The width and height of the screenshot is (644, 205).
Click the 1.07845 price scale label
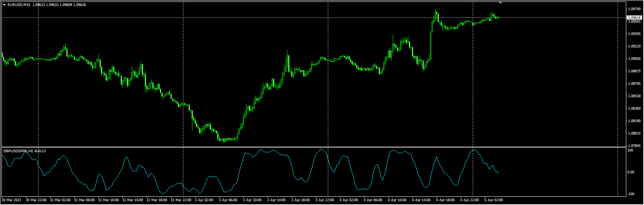(x=634, y=146)
